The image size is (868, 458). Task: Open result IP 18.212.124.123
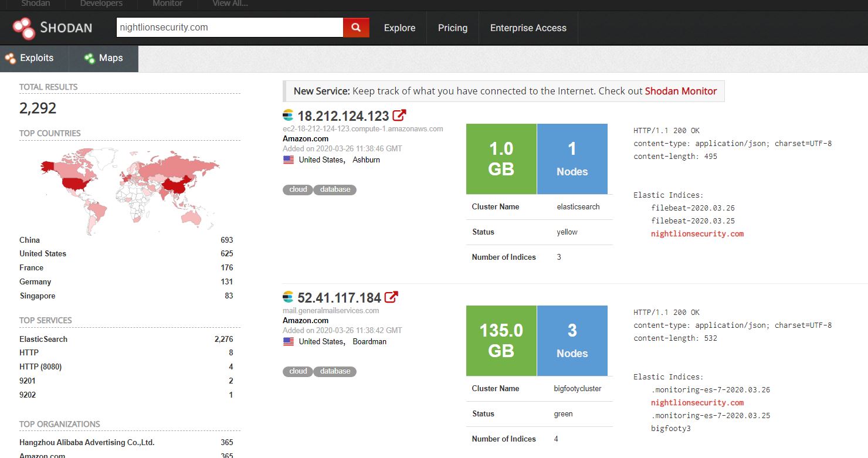click(x=343, y=116)
